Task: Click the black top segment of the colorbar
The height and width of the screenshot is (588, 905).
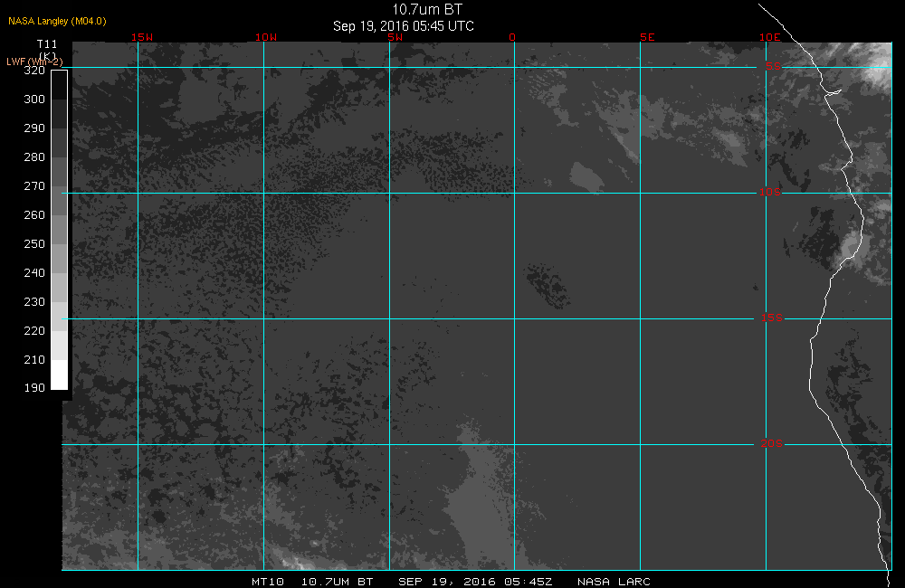Action: pyautogui.click(x=60, y=85)
